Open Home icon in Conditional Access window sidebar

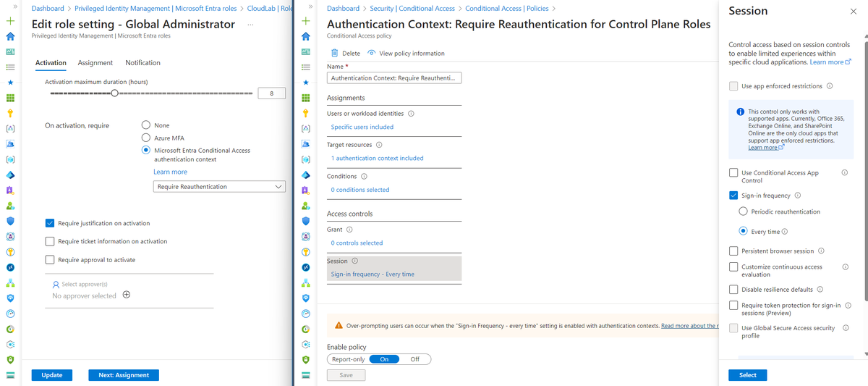point(305,36)
